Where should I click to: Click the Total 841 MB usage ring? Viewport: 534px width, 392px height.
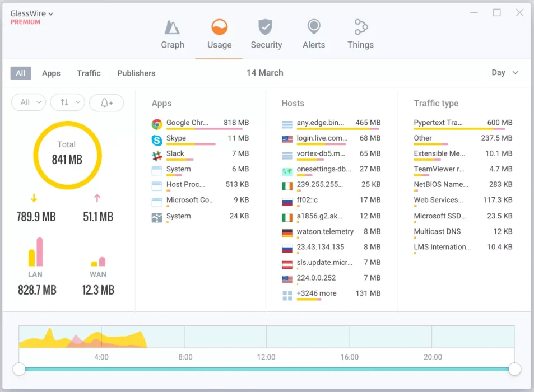pos(67,155)
